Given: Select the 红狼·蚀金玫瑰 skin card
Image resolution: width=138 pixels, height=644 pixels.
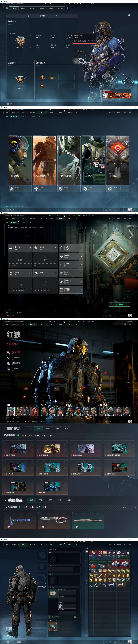Looking at the screenshot, I should [x=52, y=449].
